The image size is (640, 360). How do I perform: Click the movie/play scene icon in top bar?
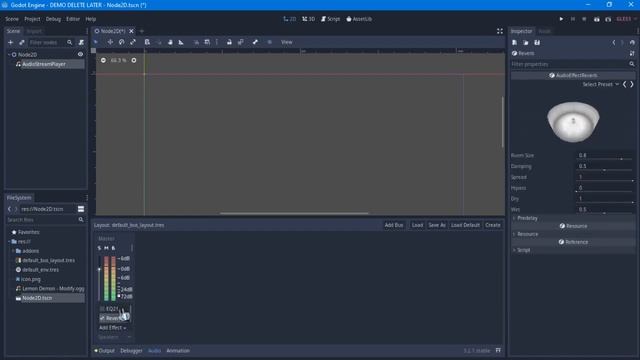coord(597,19)
